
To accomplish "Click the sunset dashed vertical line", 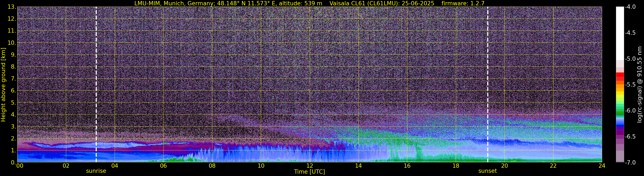I will pos(487,85).
